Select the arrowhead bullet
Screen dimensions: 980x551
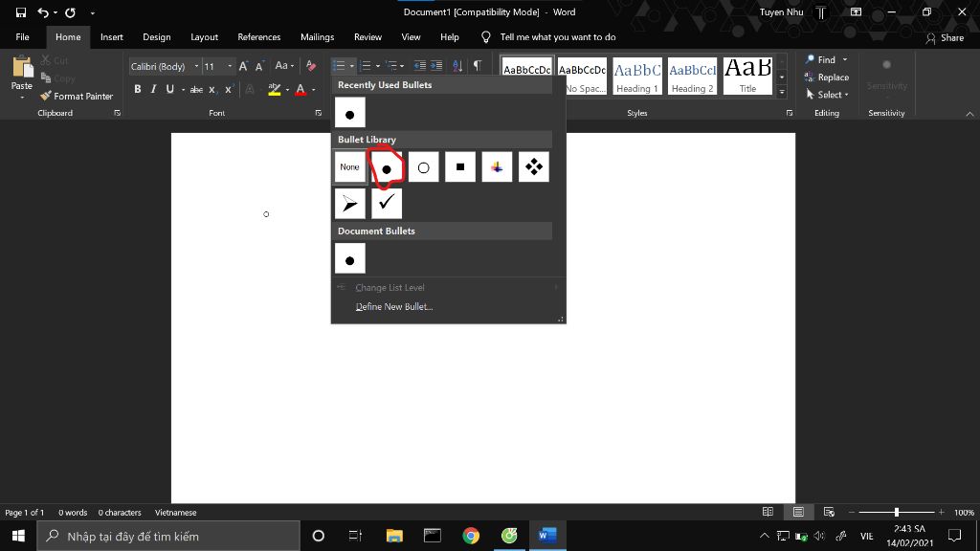(x=350, y=204)
